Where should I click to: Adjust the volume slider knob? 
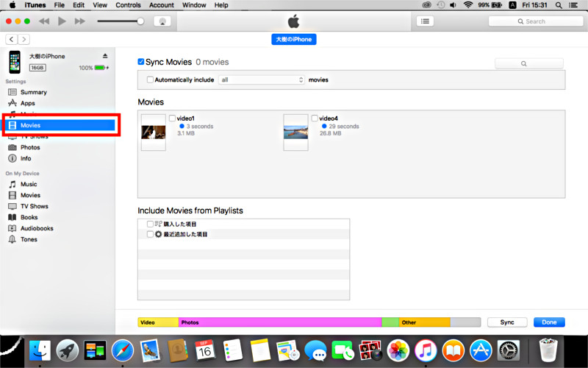click(140, 21)
